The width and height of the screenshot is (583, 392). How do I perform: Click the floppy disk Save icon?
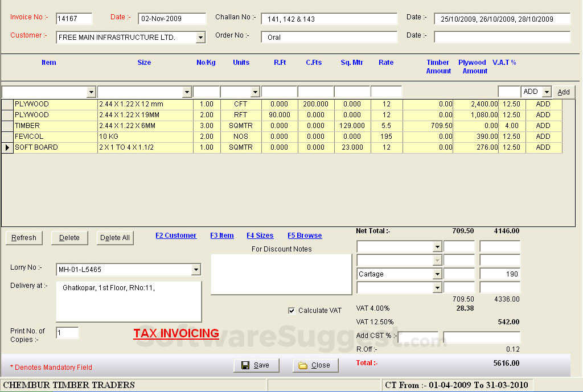tap(245, 365)
